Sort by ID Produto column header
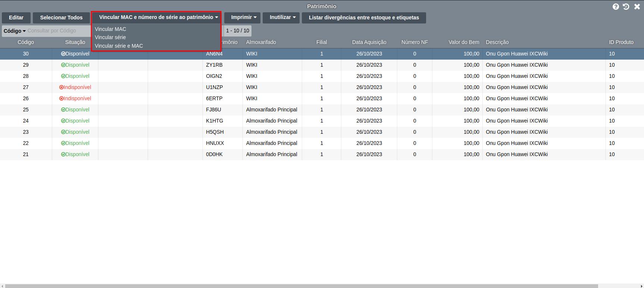The image size is (644, 288). 621,42
